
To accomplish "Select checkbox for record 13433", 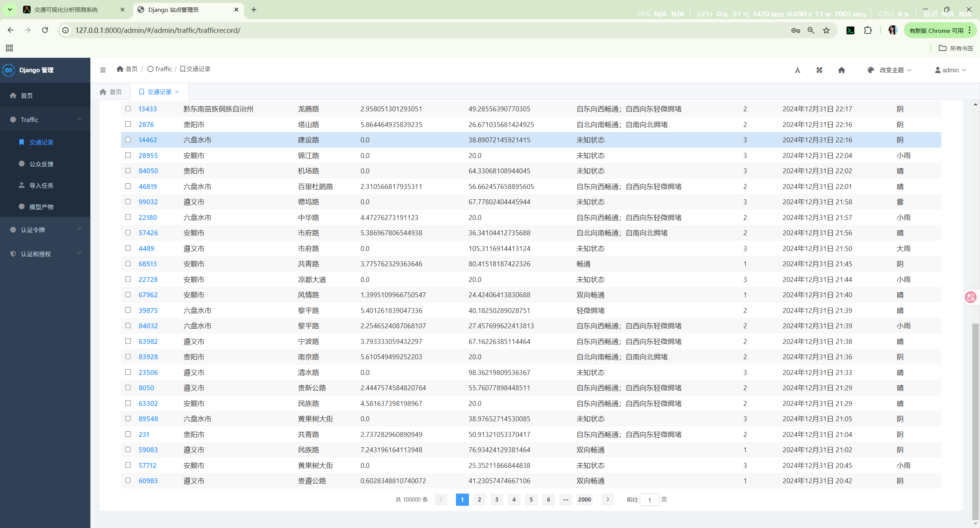I will tap(128, 109).
